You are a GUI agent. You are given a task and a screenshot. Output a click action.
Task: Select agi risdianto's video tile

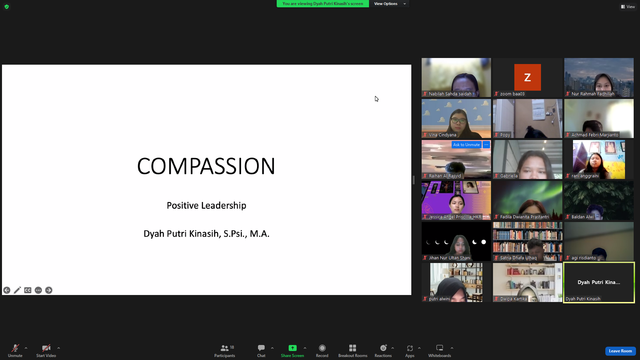(599, 242)
